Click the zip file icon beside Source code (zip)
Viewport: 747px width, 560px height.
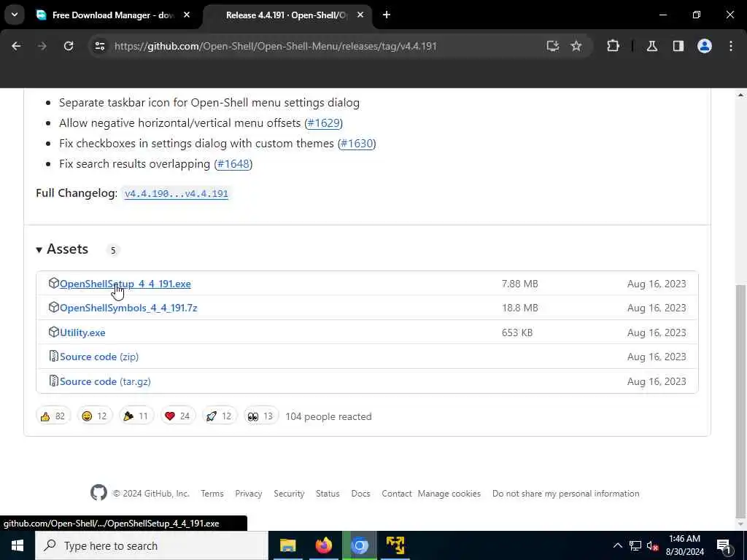54,356
